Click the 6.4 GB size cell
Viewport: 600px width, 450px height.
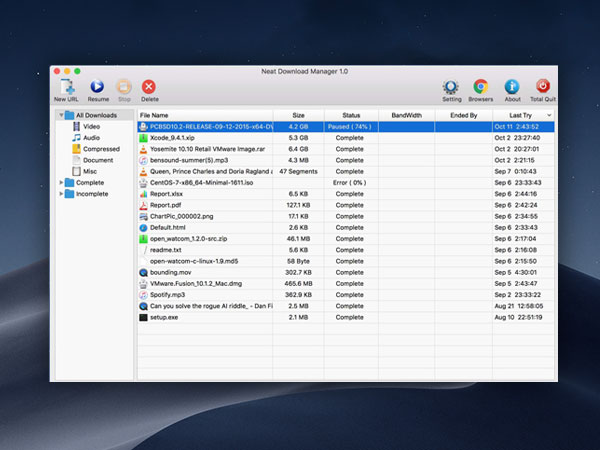point(298,149)
